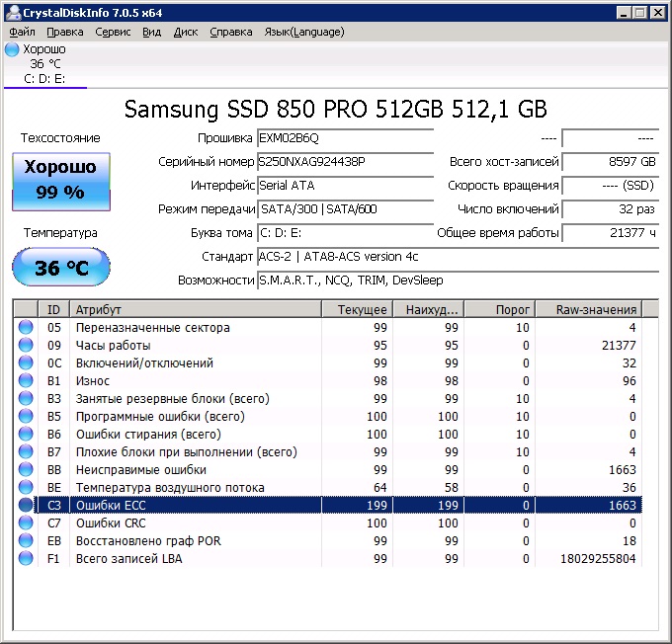Image resolution: width=672 pixels, height=644 pixels.
Task: Select the Включений/отключений row
Action: tap(328, 362)
